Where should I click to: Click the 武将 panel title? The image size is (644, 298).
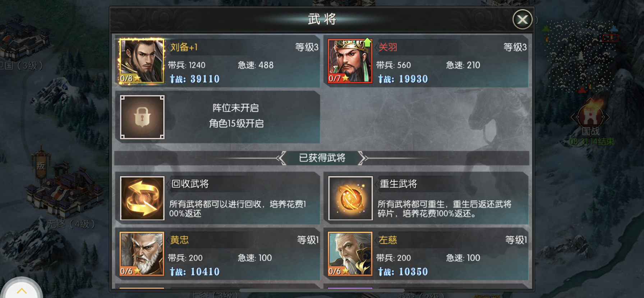pyautogui.click(x=322, y=19)
